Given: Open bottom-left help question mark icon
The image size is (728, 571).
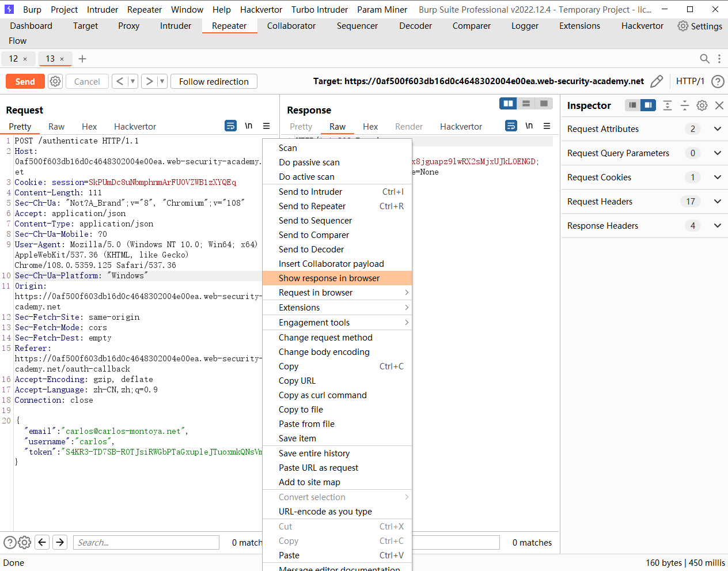Looking at the screenshot, I should 10,542.
